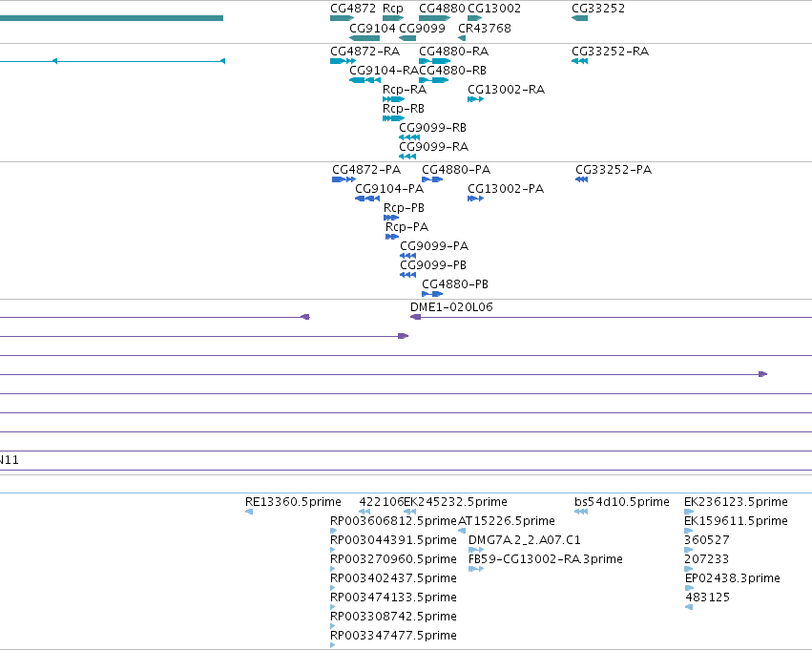The height and width of the screenshot is (650, 812).
Task: Click the CG13002-RA transcript arrows
Action: [x=475, y=99]
